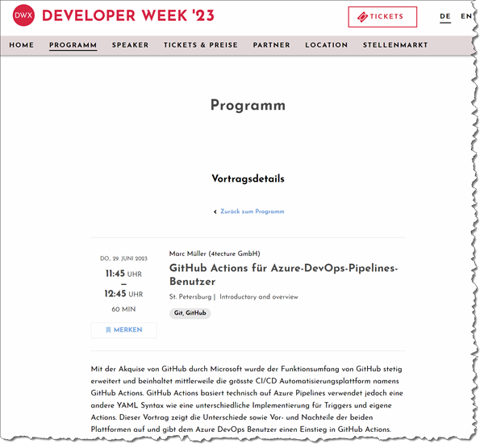Screen dimensions: 484x448
Task: Click the Vortragsdetails heading
Action: click(248, 178)
